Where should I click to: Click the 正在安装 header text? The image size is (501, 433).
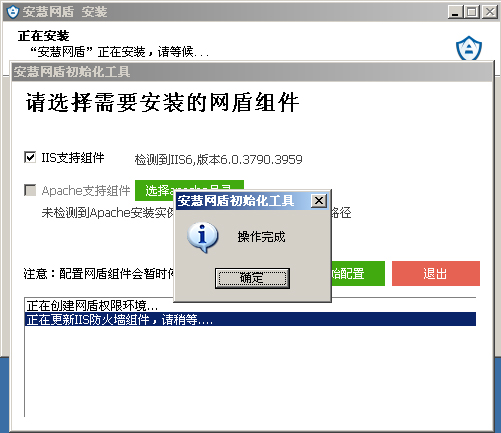pyautogui.click(x=43, y=36)
